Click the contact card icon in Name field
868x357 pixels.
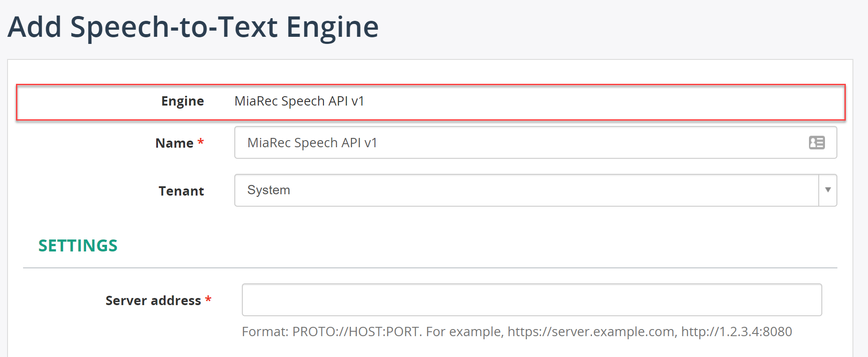pos(817,143)
